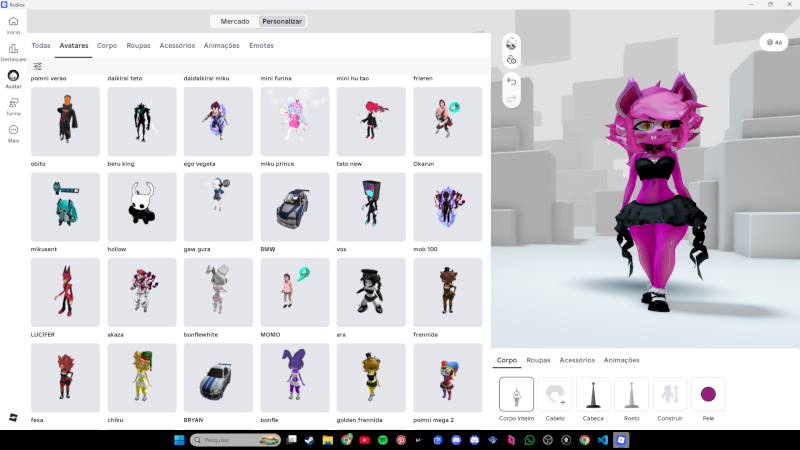Select the akaza avatar
Screen dimensions: 800x450
point(142,292)
